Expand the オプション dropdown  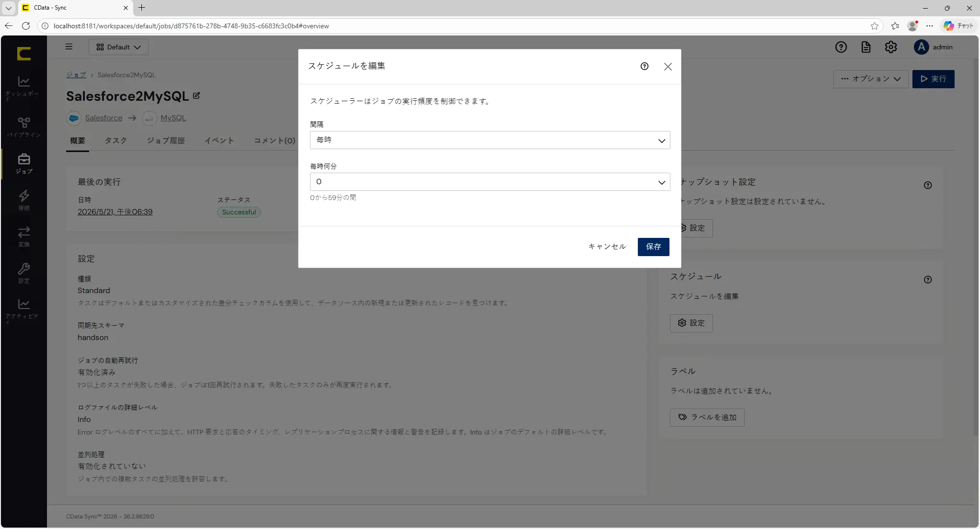coord(871,79)
